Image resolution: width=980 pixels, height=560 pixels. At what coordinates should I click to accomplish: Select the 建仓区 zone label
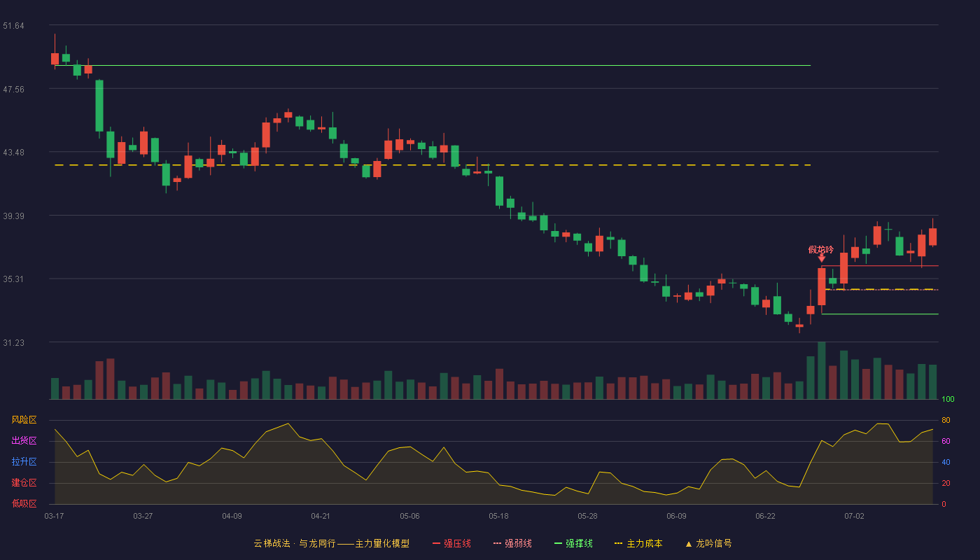24,483
